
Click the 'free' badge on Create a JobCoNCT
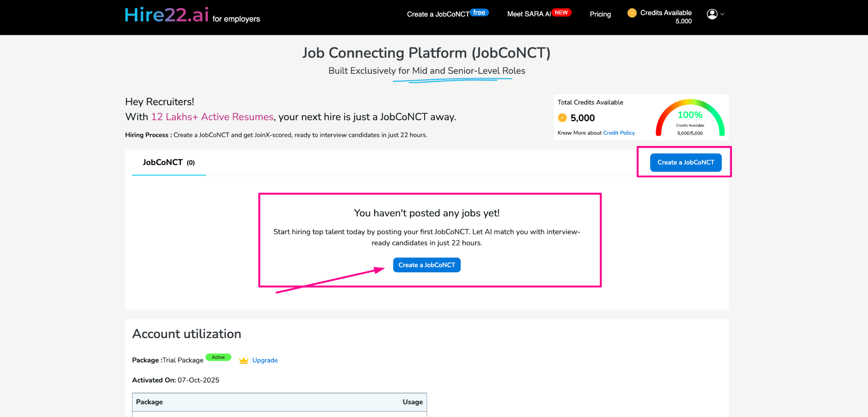coord(479,12)
